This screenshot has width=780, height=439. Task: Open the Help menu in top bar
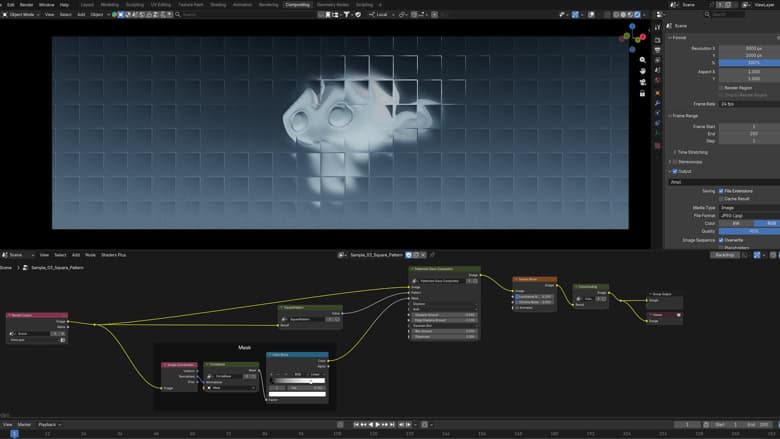pos(64,4)
